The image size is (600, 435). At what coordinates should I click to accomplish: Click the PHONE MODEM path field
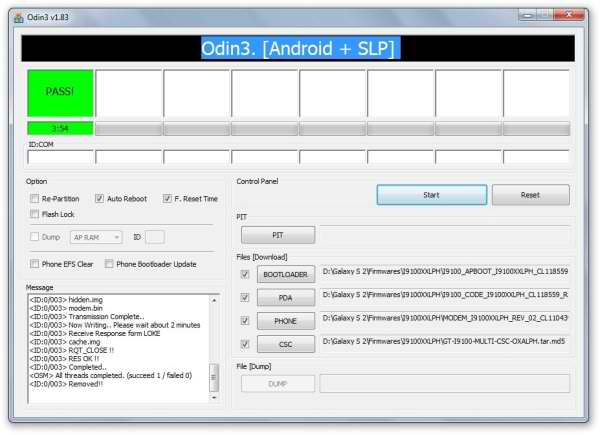445,319
